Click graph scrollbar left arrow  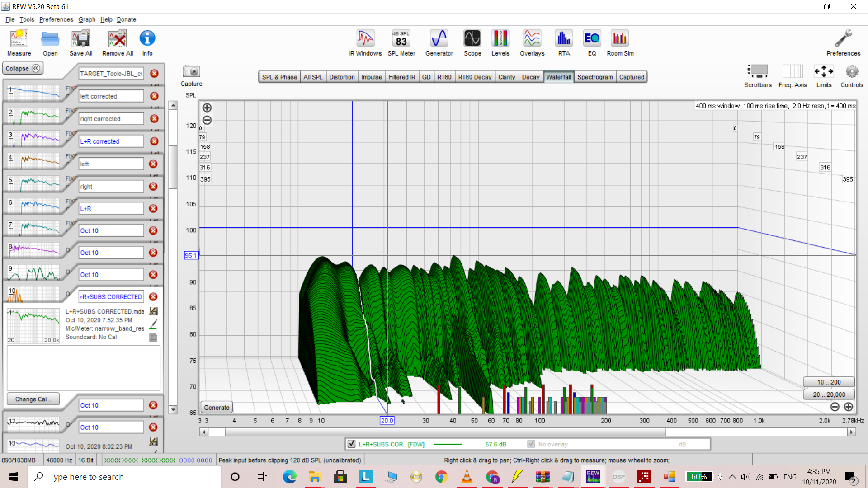pos(204,432)
